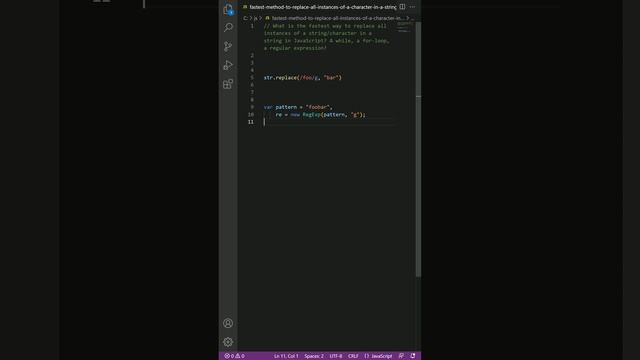Select the fastest-method-to-replace editor tab
The height and width of the screenshot is (360, 640).
(x=319, y=7)
